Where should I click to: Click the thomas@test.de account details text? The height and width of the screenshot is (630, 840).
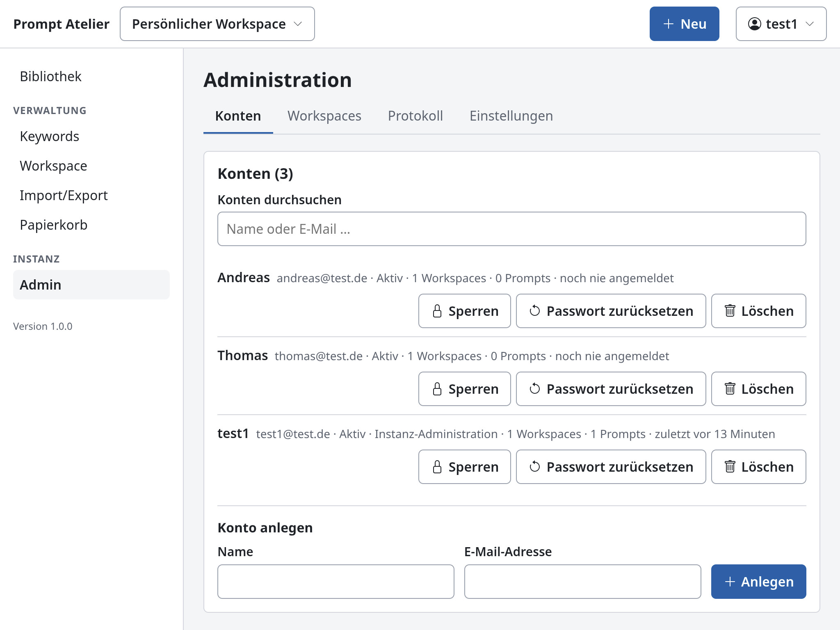click(472, 356)
